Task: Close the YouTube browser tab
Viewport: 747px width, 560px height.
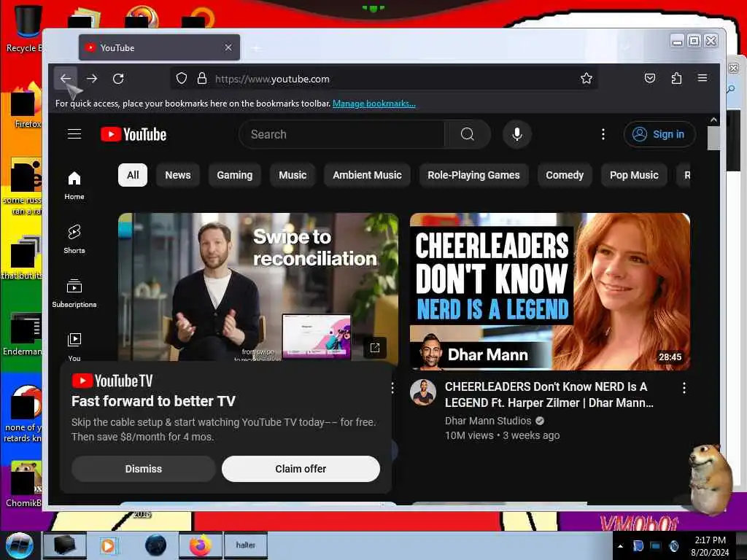Action: pos(228,47)
